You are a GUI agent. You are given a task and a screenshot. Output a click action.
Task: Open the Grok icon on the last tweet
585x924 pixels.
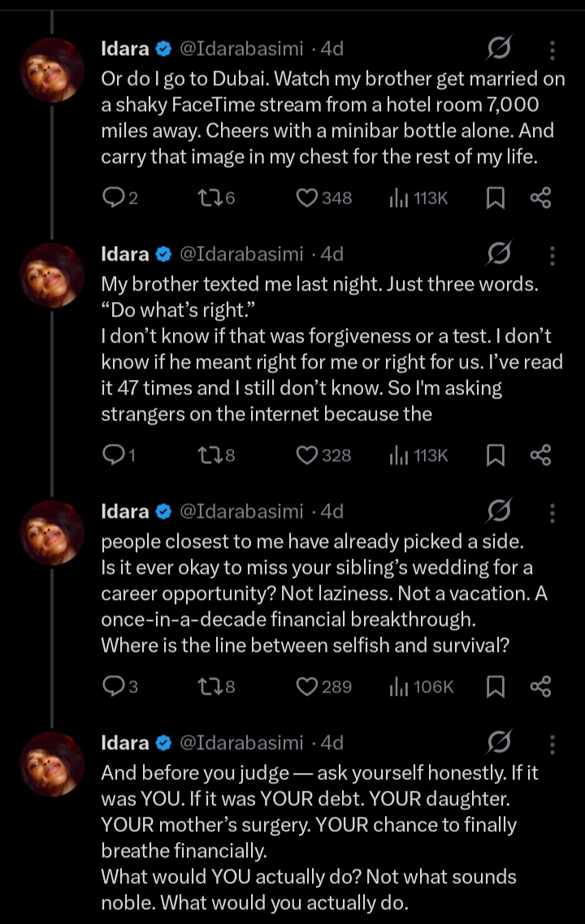(499, 743)
